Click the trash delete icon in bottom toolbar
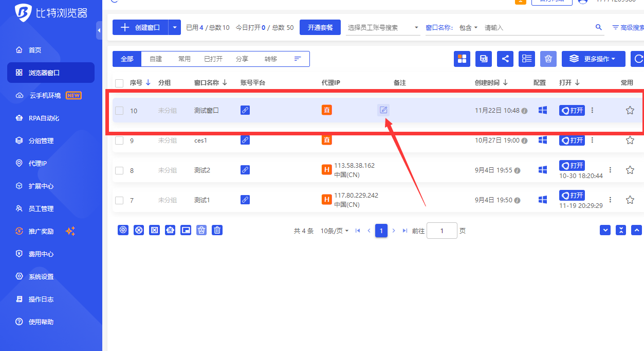The width and height of the screenshot is (644, 351). (x=217, y=230)
